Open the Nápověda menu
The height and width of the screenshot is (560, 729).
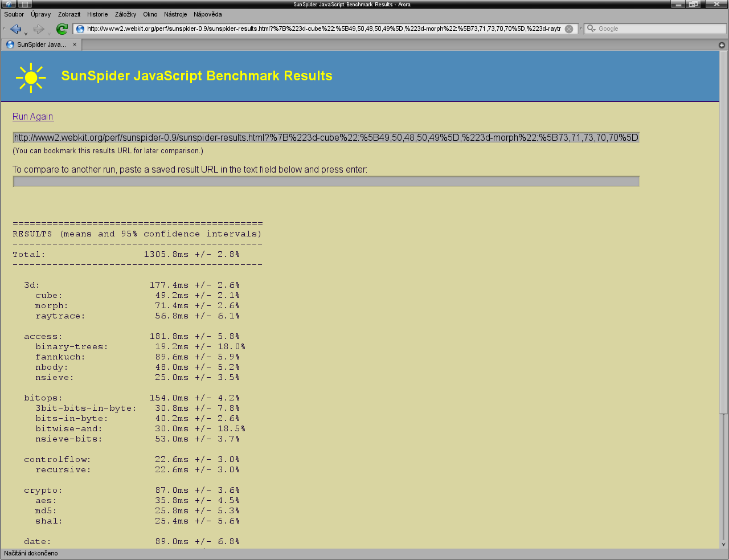[x=208, y=14]
